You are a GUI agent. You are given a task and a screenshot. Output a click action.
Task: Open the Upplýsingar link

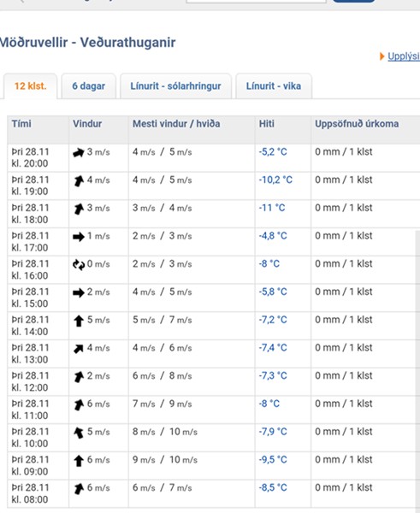404,56
